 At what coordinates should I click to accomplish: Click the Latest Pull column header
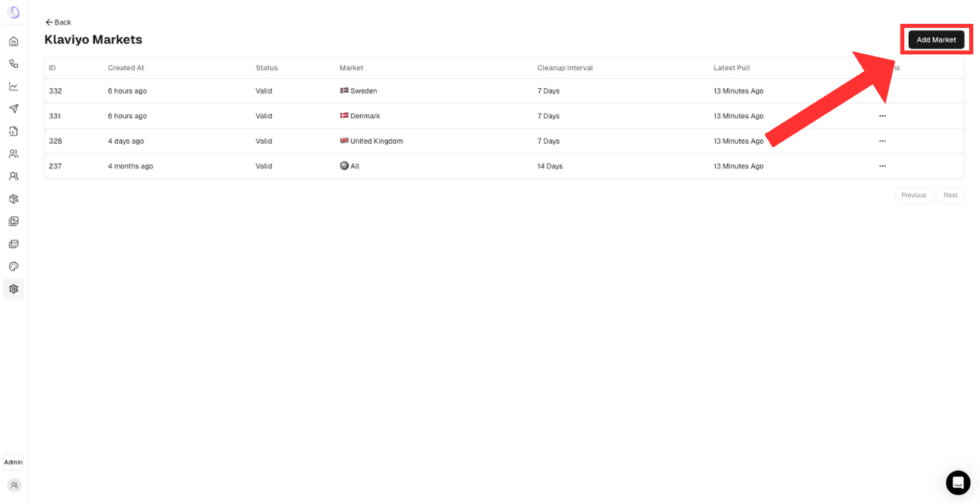tap(731, 68)
